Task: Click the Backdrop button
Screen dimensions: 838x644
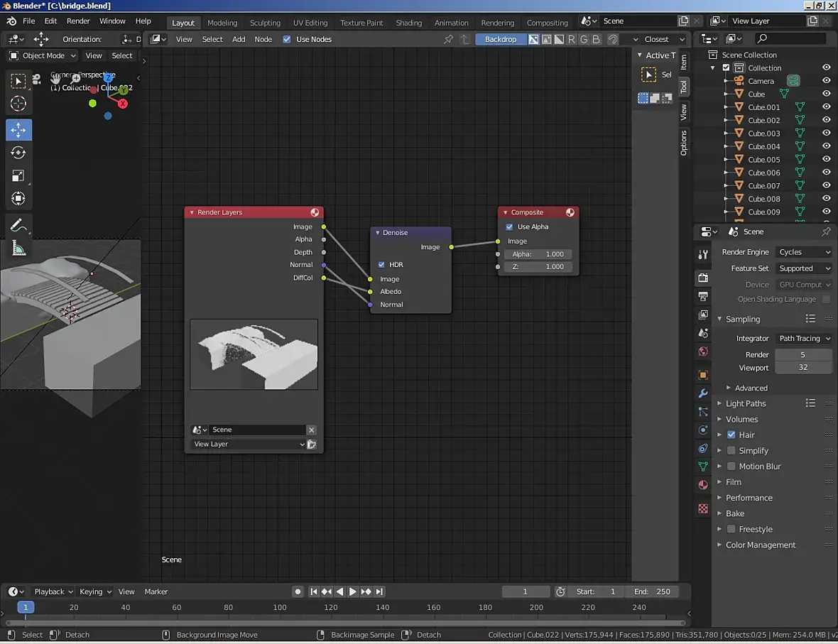Action: [500, 39]
